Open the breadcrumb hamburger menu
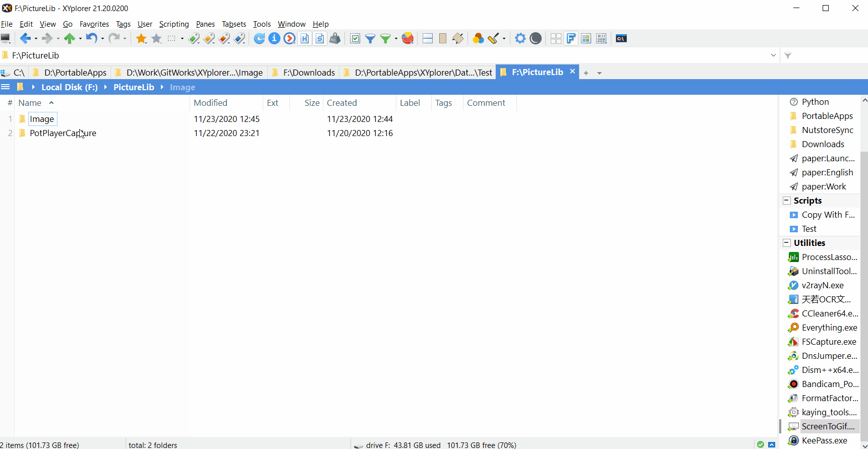This screenshot has height=449, width=868. coord(6,87)
